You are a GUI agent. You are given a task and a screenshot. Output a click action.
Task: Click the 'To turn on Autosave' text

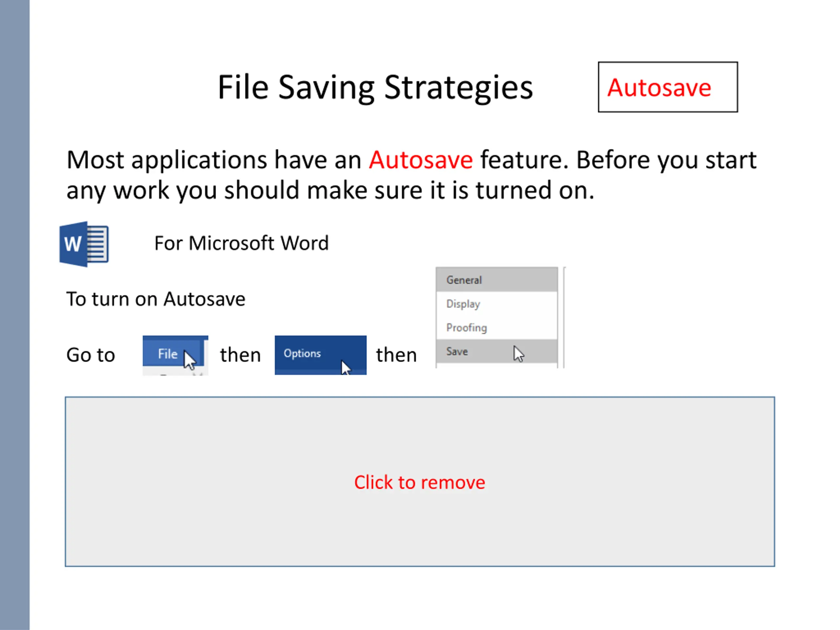(156, 299)
